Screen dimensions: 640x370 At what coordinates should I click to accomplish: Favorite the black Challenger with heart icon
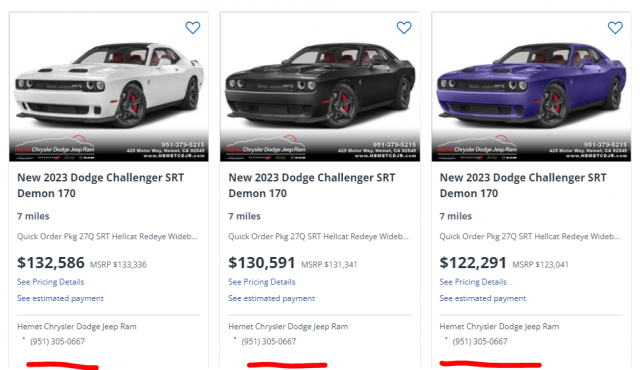point(404,28)
